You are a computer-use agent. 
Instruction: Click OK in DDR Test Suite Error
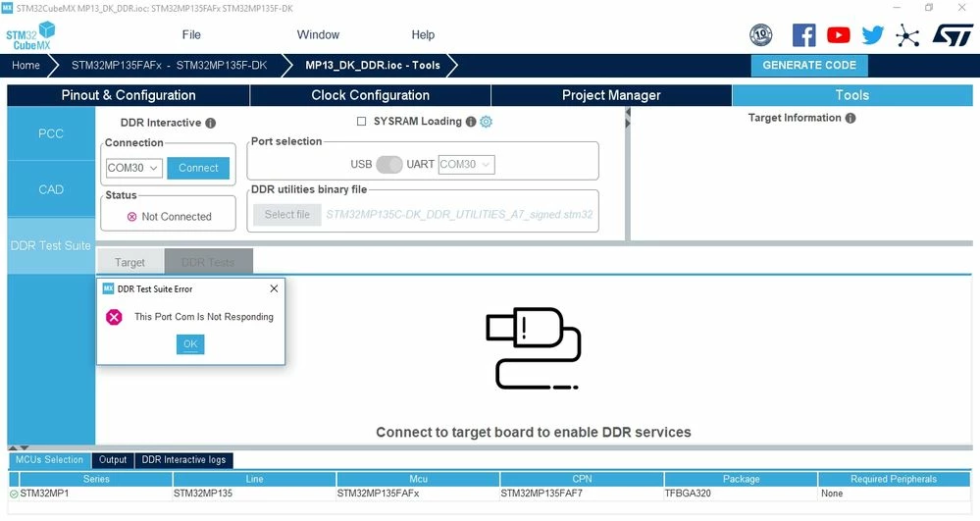190,344
